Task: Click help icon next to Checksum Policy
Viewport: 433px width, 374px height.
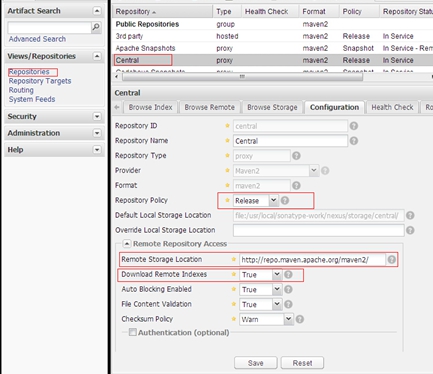Action: pos(300,319)
